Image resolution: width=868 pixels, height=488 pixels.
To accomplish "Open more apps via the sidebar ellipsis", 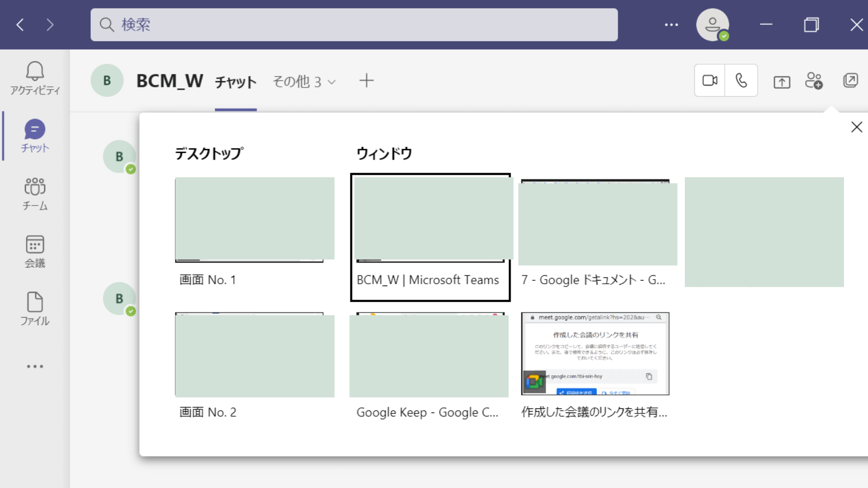I will point(35,366).
